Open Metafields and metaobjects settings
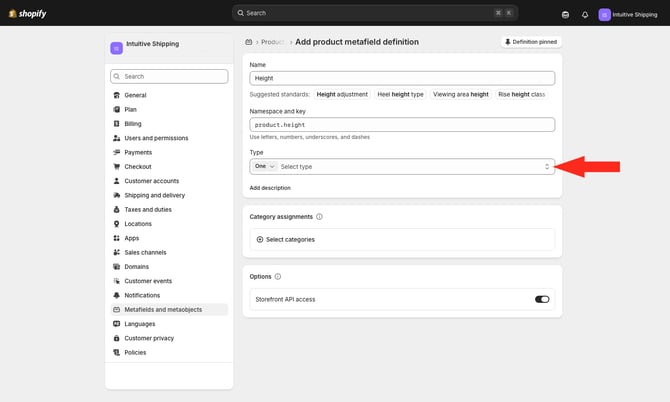This screenshot has width=670, height=402. (x=169, y=310)
